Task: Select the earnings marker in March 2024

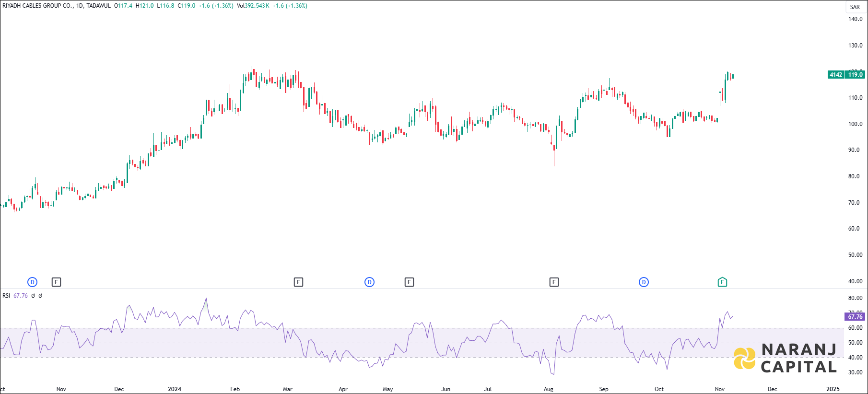Action: pyautogui.click(x=298, y=282)
